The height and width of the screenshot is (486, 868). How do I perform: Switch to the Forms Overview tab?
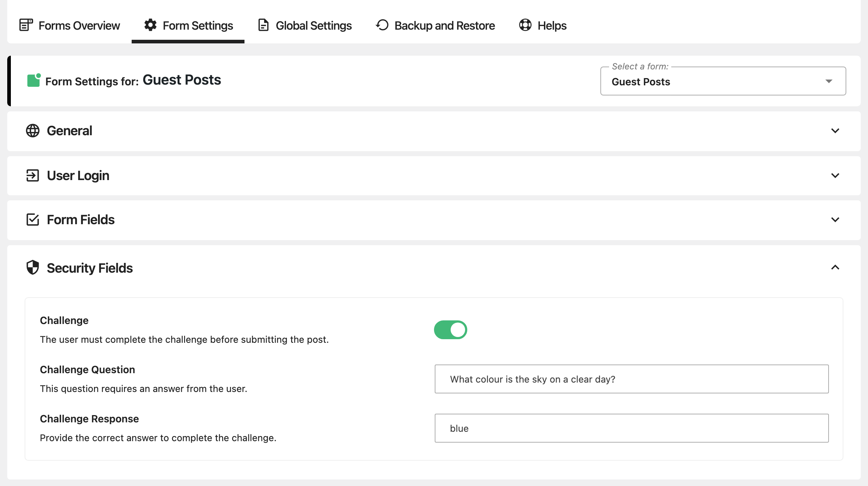point(69,25)
